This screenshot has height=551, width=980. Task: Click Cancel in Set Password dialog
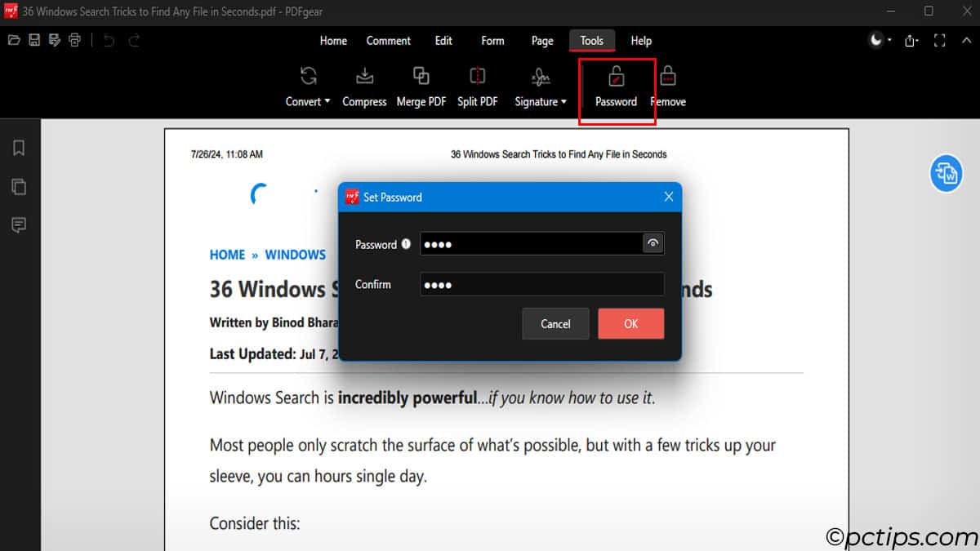(555, 324)
